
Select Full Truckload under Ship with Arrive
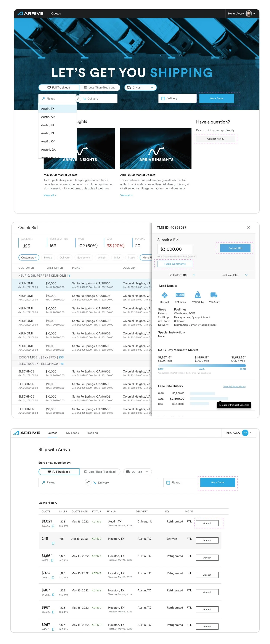(59, 472)
